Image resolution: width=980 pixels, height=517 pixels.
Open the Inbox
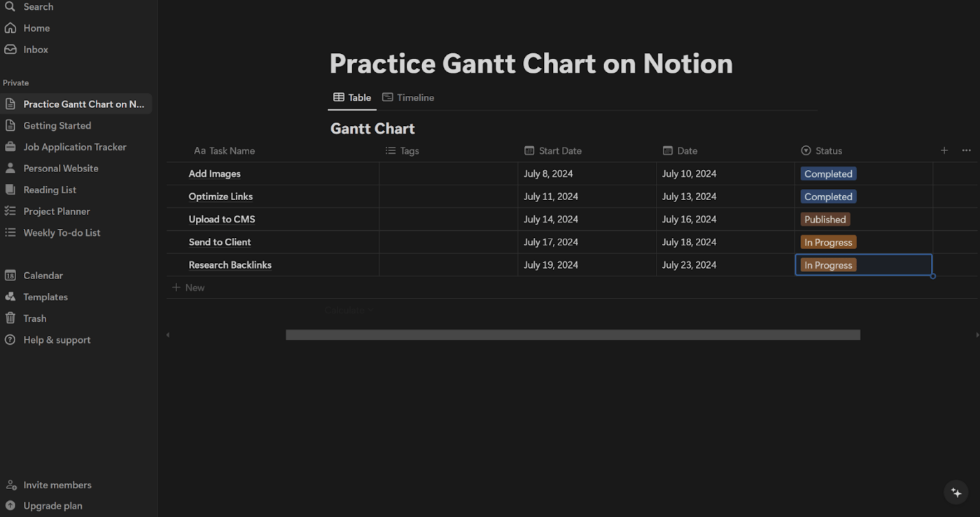[35, 49]
